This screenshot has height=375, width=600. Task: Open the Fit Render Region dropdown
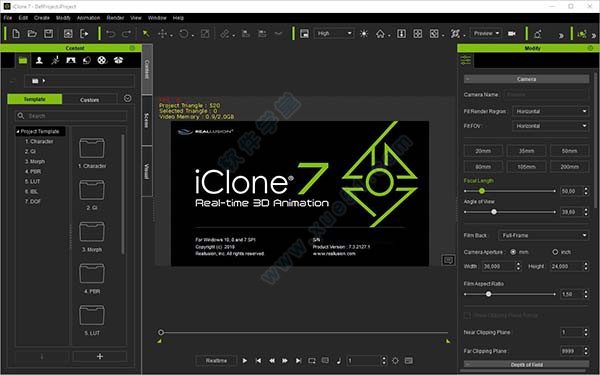coord(550,111)
